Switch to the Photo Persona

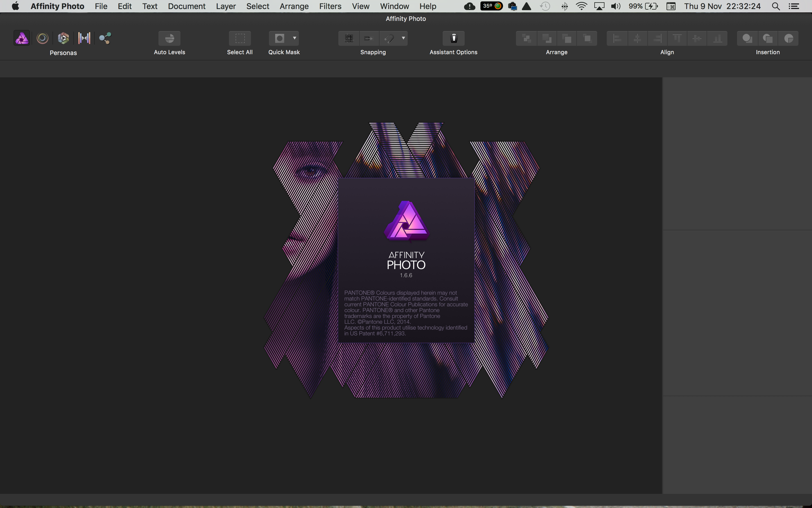click(x=22, y=38)
